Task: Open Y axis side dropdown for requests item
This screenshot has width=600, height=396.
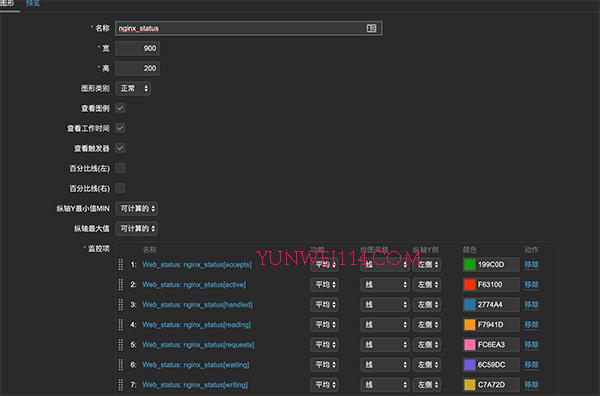Action: [427, 345]
